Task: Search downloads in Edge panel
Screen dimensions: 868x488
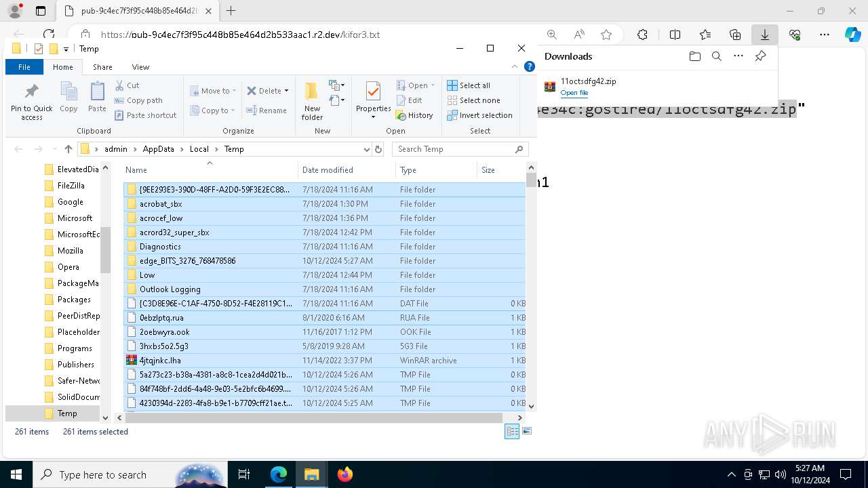Action: (716, 56)
